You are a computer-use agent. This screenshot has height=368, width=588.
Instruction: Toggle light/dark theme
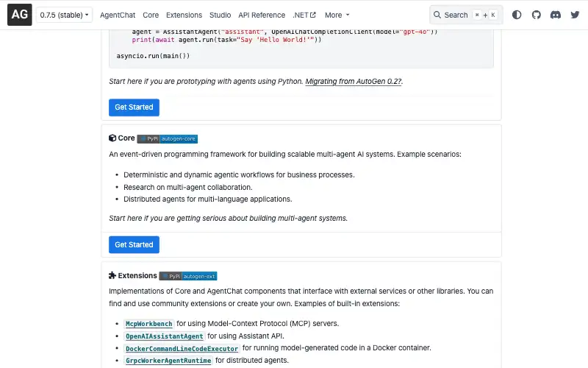517,15
